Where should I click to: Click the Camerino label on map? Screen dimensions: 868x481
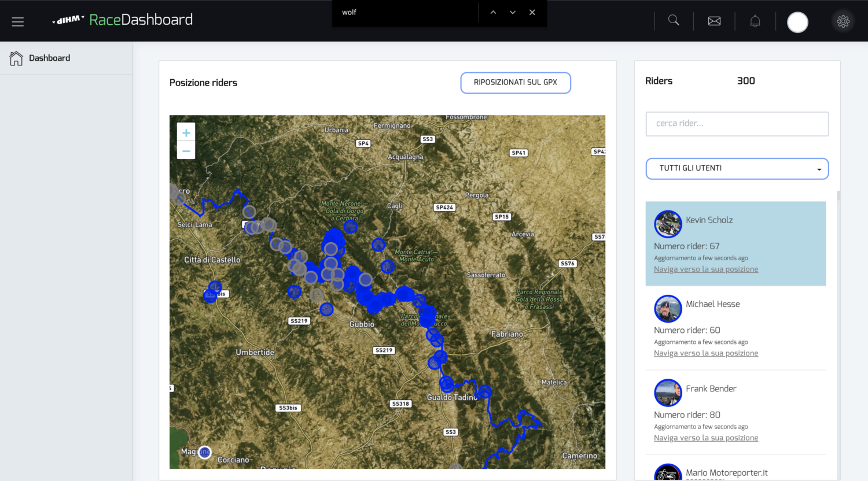(580, 456)
